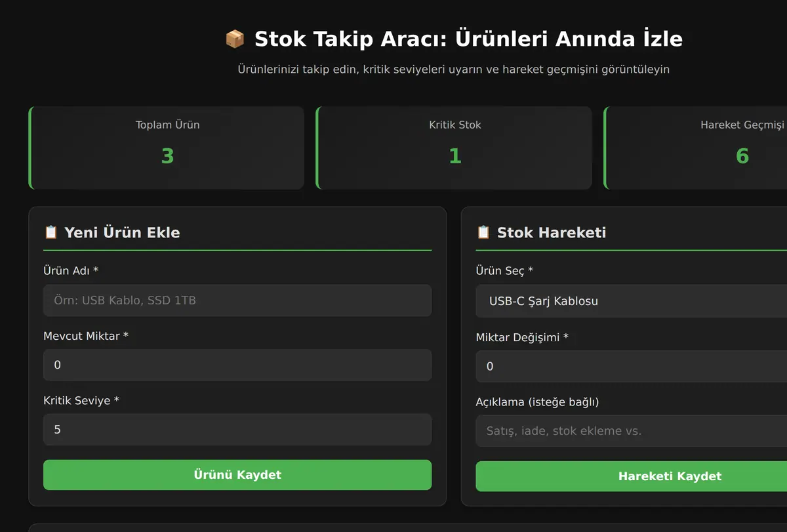Click the 'Kritik Seviye *' label

pyautogui.click(x=81, y=400)
